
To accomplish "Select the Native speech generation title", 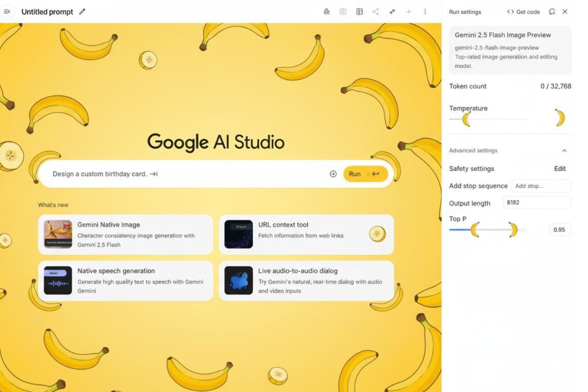I will tap(116, 271).
